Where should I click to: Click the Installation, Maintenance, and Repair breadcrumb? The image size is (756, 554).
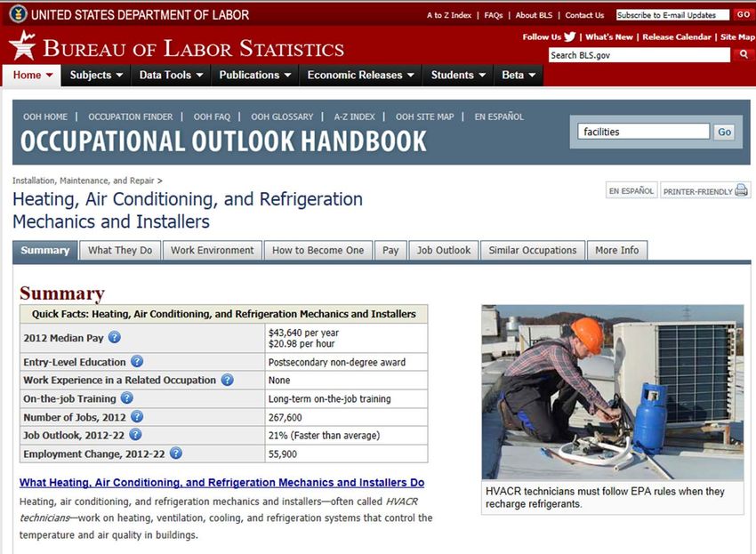tap(83, 181)
